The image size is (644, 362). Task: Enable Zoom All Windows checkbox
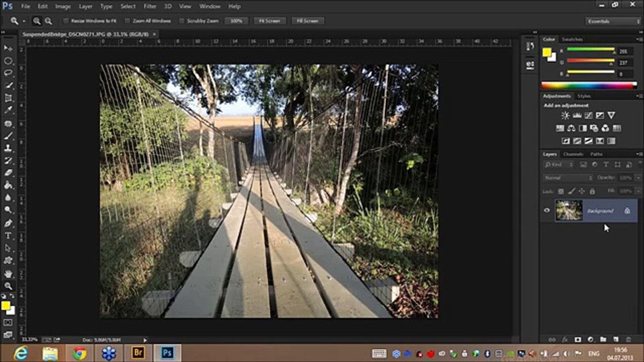pyautogui.click(x=128, y=21)
